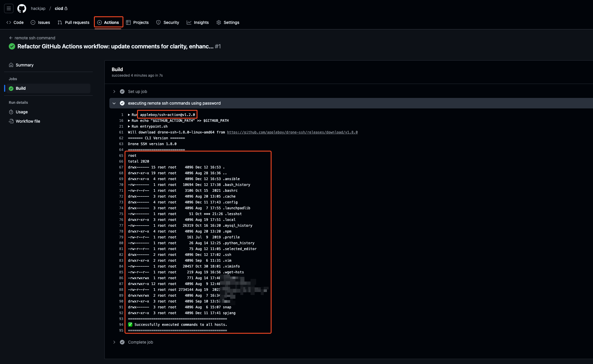593x364 pixels.
Task: Click the GitHub Octocat logo
Action: click(22, 8)
